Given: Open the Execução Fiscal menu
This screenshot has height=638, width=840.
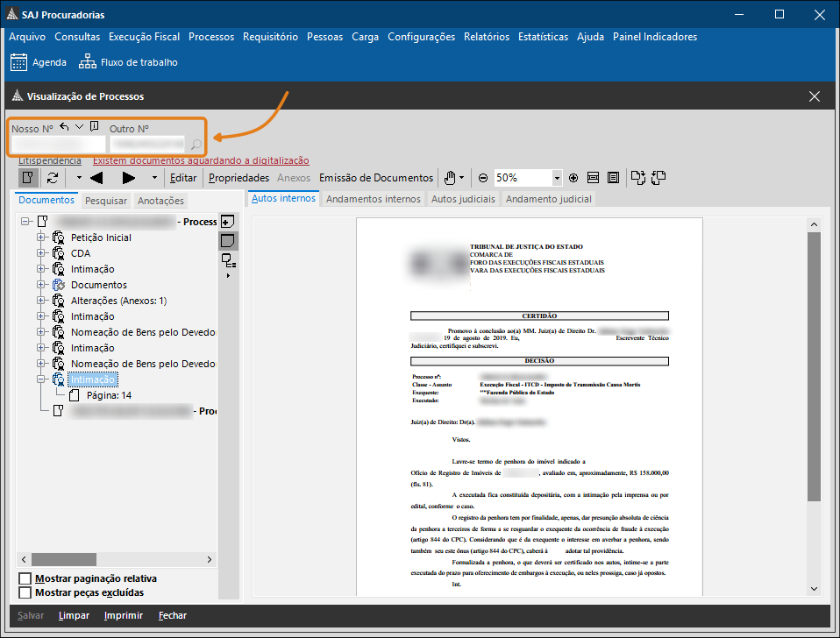Looking at the screenshot, I should (144, 37).
